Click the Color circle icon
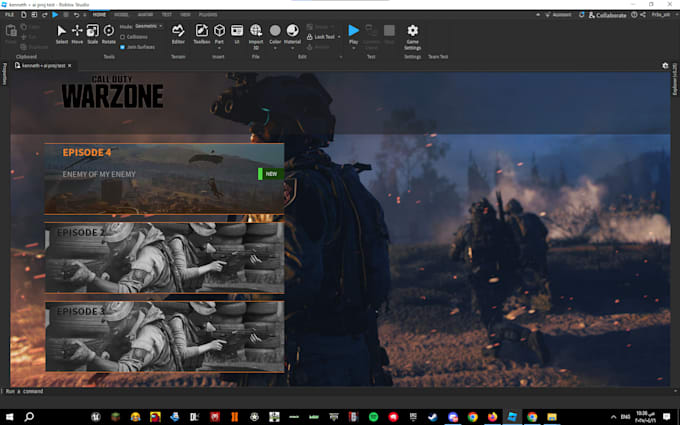Viewport: 680px width, 425px height. click(275, 30)
